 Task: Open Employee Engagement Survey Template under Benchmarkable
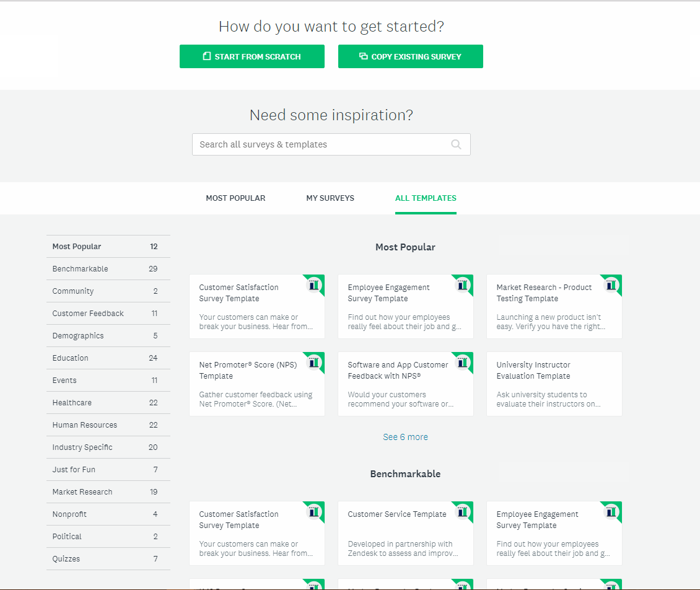554,533
